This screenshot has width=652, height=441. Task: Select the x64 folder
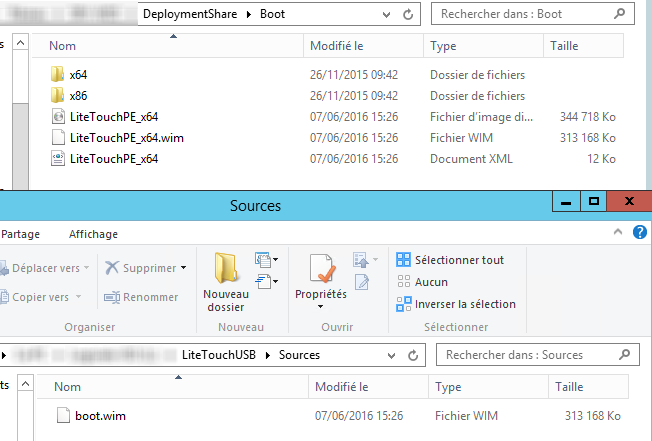pos(78,75)
